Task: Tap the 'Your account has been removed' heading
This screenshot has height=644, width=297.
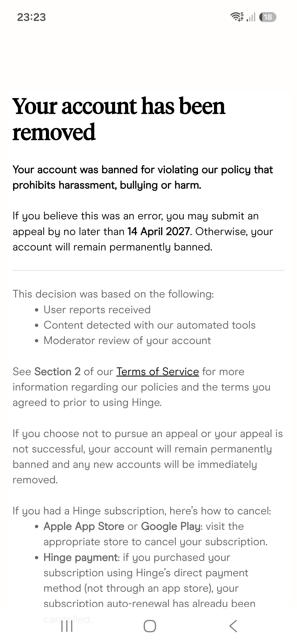Action: pyautogui.click(x=119, y=119)
